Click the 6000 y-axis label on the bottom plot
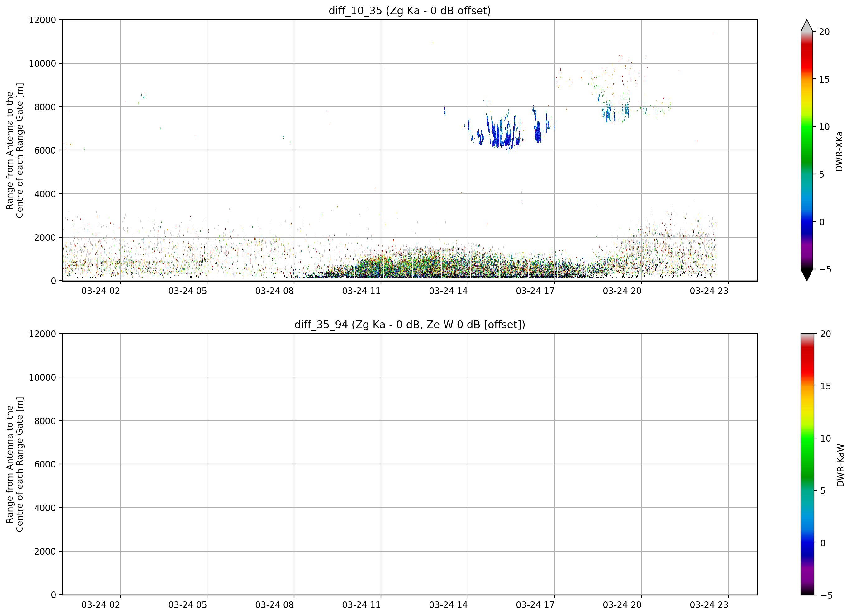851x616 pixels. coord(45,464)
